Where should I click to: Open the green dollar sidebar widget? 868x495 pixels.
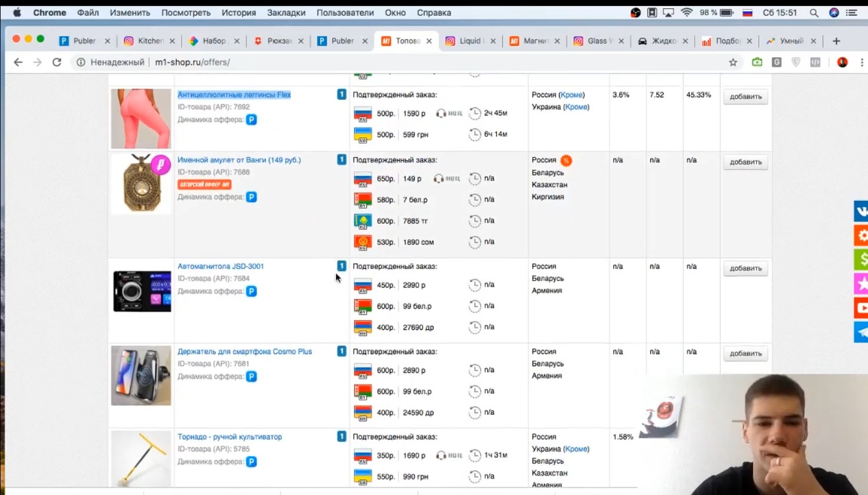pos(862,259)
